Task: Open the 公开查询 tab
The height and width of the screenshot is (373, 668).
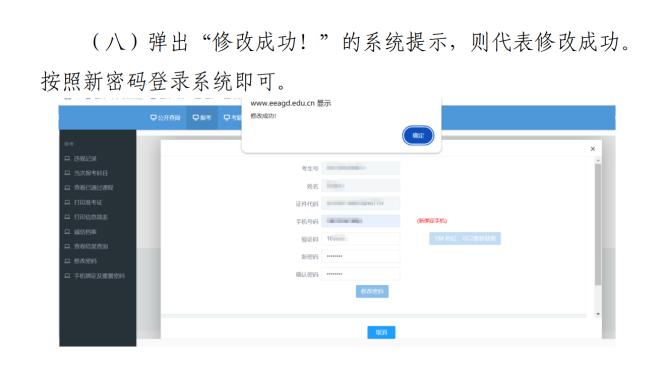Action: [x=165, y=118]
